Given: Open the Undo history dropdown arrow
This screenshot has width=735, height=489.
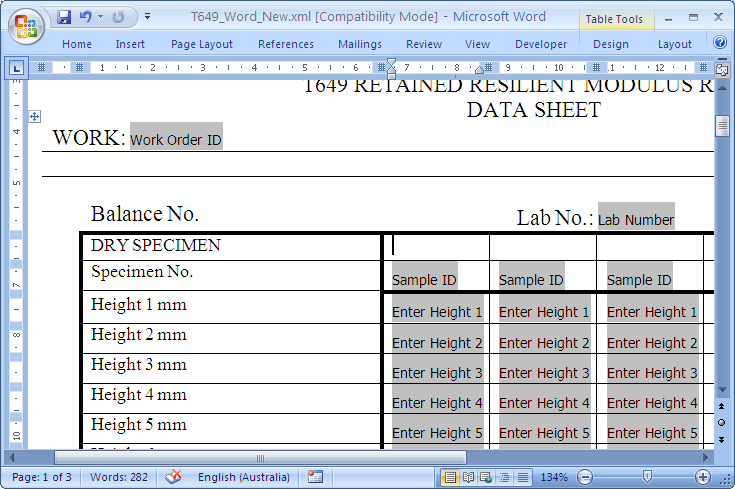Looking at the screenshot, I should click(100, 17).
